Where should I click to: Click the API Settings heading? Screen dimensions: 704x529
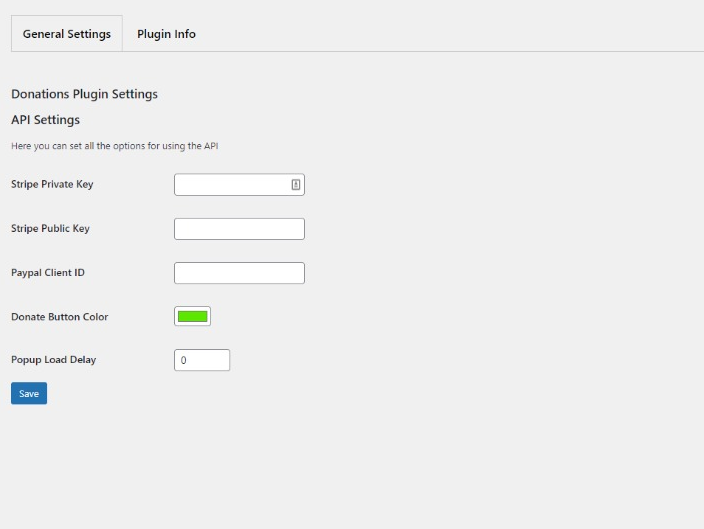point(45,120)
